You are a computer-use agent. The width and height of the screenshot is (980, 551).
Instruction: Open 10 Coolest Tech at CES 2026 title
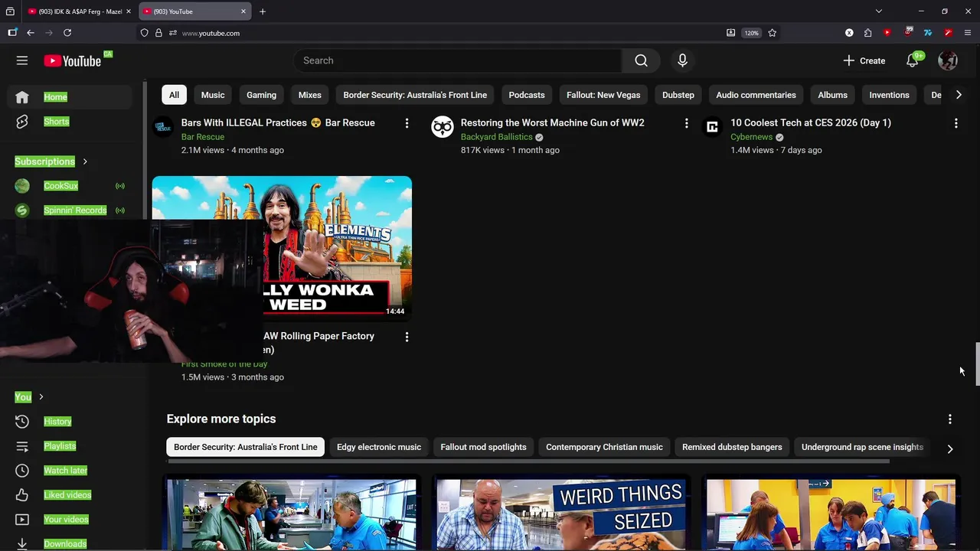pos(811,122)
